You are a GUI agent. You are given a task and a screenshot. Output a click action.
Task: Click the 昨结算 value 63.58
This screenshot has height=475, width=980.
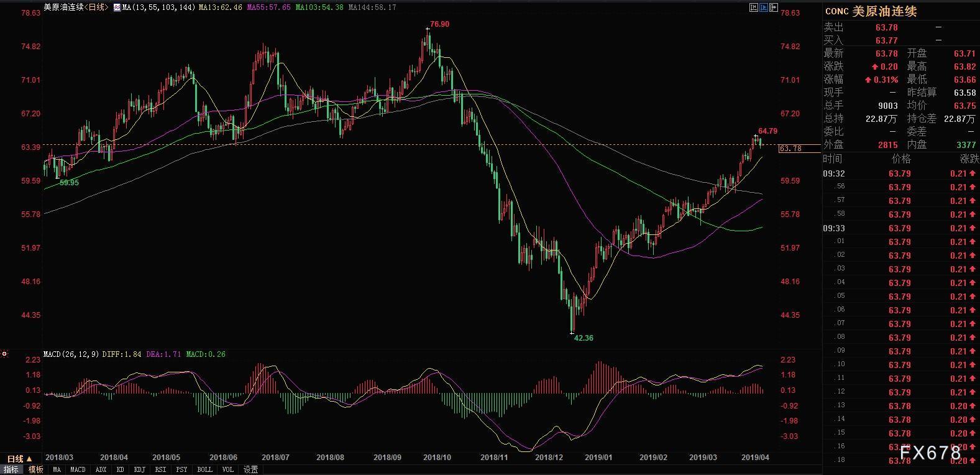tap(964, 93)
